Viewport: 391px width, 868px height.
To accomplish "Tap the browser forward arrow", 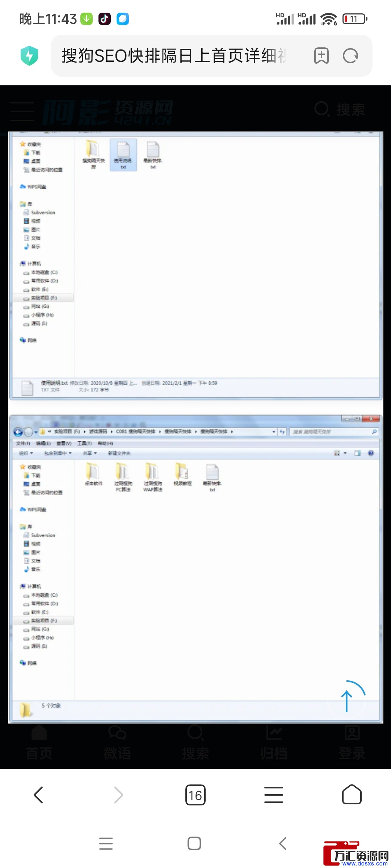I will coord(118,795).
